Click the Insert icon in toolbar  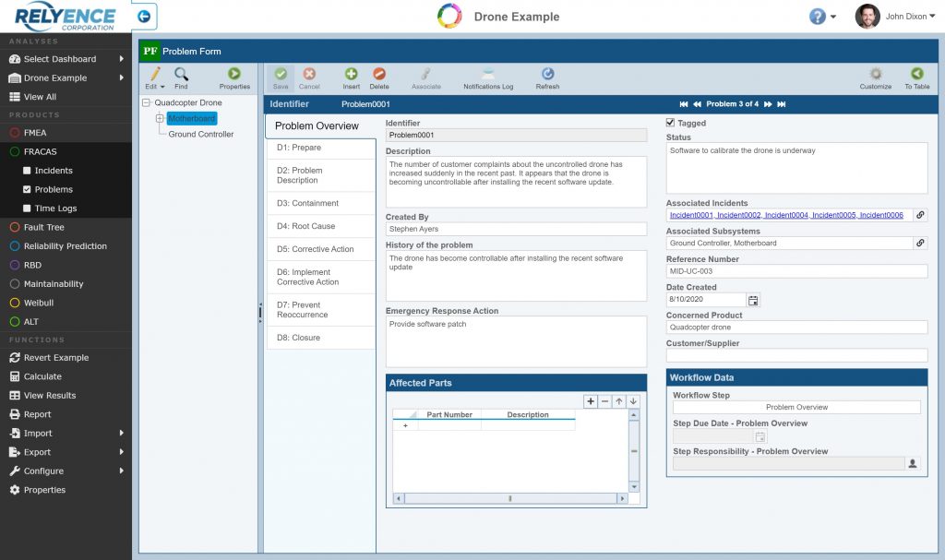click(351, 75)
